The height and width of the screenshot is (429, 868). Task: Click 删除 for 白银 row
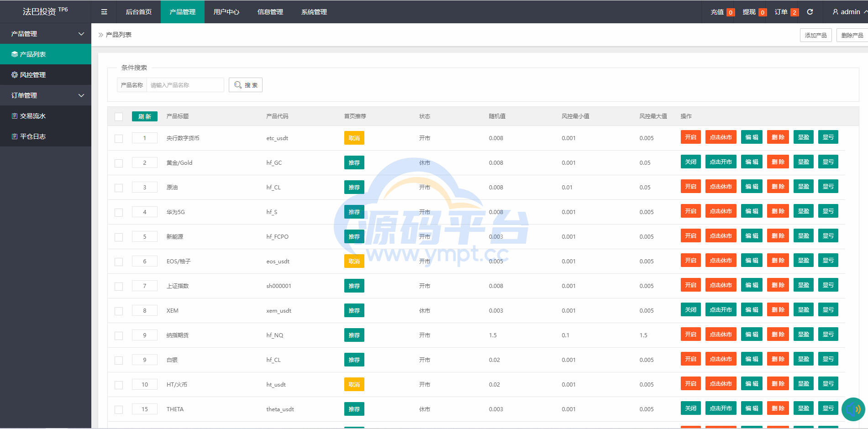778,359
